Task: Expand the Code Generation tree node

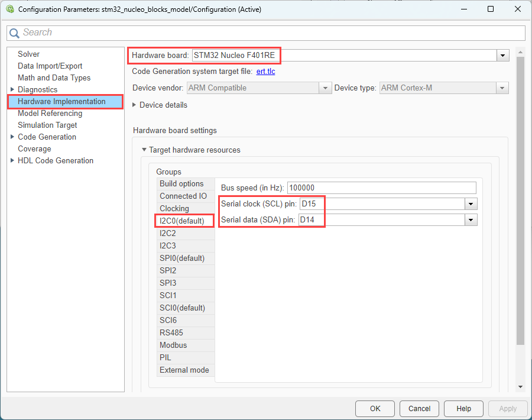Action: [x=12, y=137]
